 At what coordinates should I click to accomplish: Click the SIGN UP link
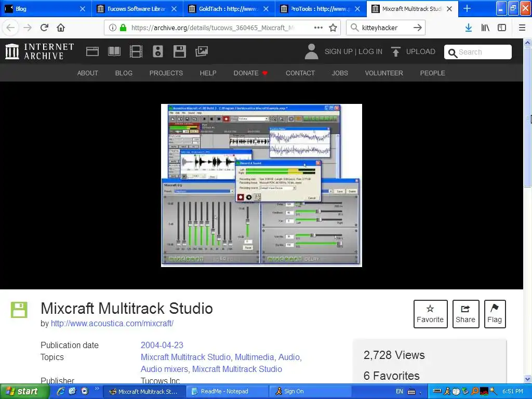[x=338, y=51]
